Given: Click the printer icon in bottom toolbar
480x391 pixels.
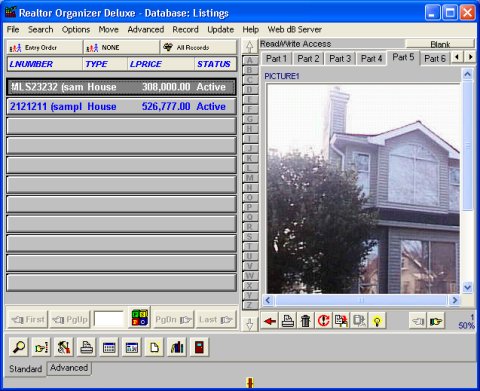Looking at the screenshot, I should tap(86, 347).
